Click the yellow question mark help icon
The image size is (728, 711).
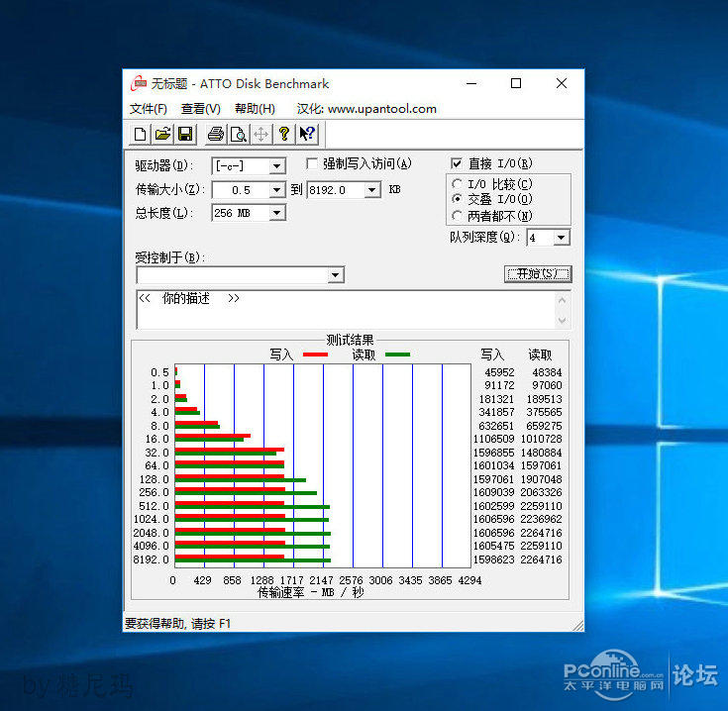tap(284, 134)
